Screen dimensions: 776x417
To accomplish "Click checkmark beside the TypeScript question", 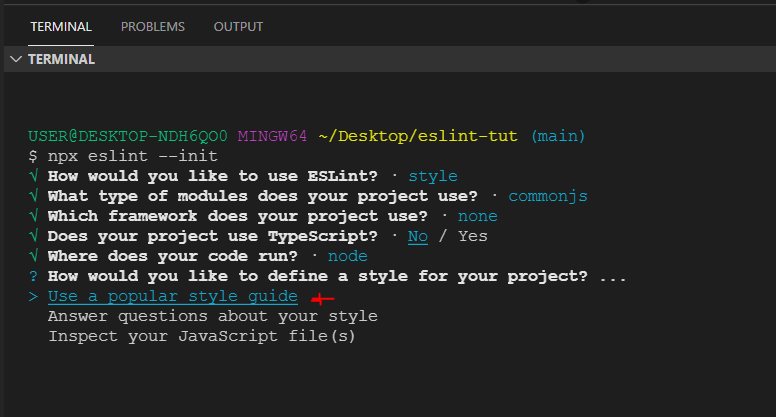I will pyautogui.click(x=34, y=236).
